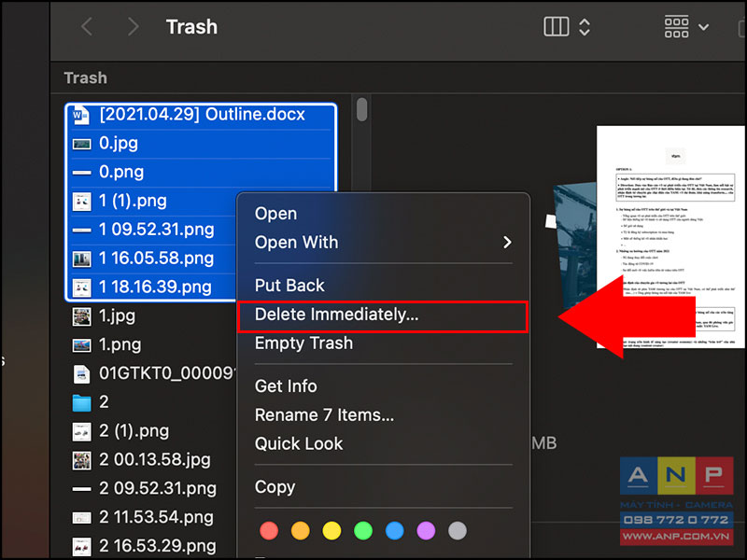747x560 pixels.
Task: Click the 1 18.16.39.png file icon
Action: coord(81,287)
